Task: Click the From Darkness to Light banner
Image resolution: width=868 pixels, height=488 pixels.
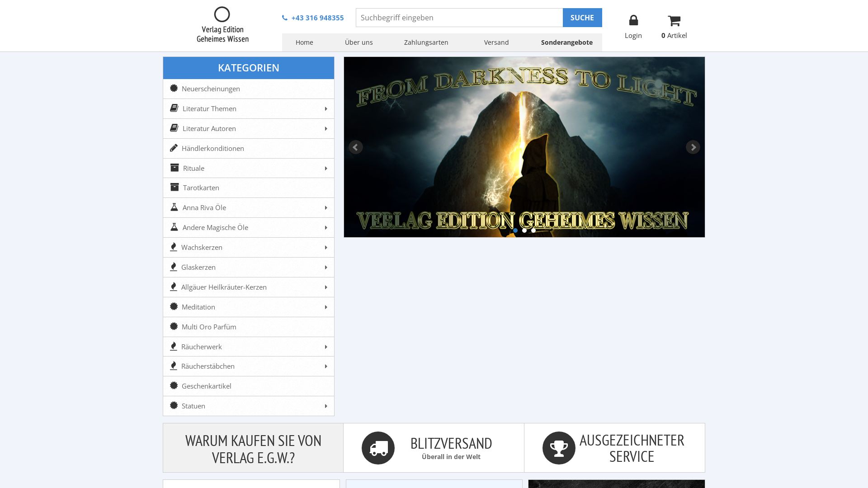Action: tap(524, 147)
